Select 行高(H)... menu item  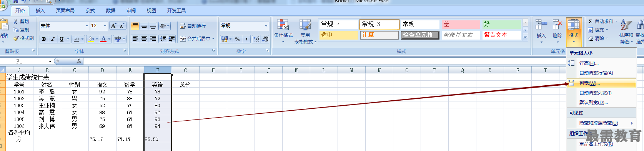coord(602,63)
